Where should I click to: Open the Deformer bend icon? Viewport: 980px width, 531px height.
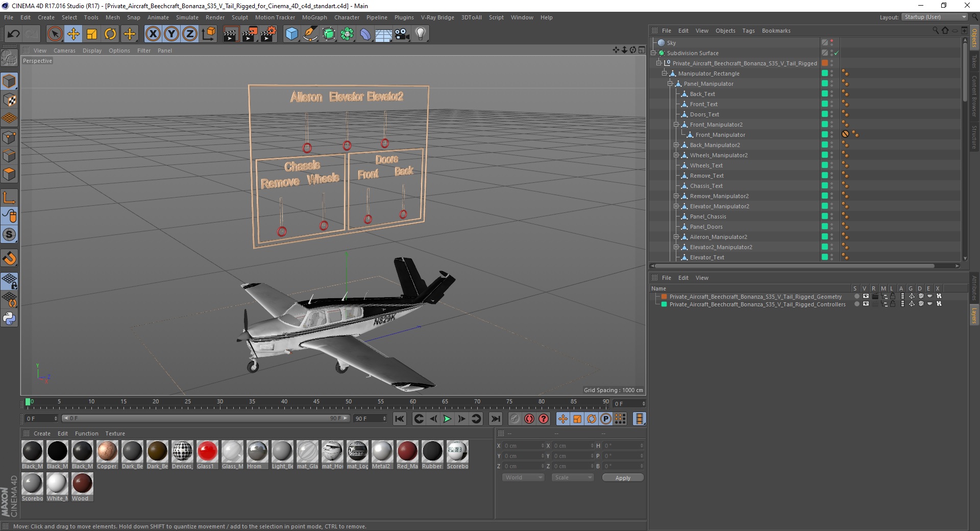(x=365, y=34)
